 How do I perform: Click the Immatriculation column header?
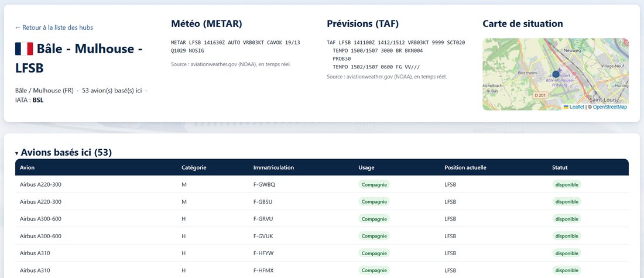click(x=273, y=167)
